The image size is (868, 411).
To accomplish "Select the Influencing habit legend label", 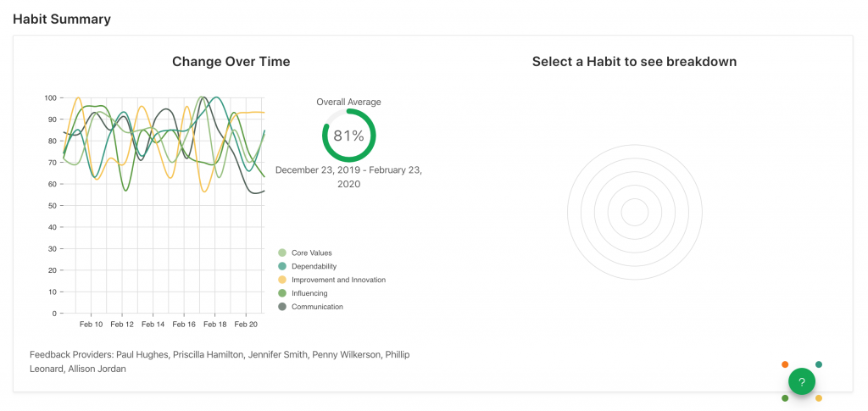I will (x=309, y=293).
